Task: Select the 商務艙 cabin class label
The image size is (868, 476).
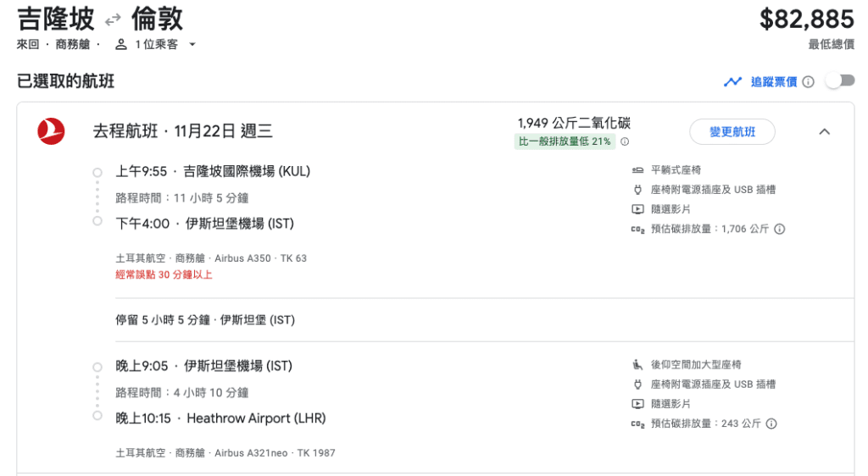Action: [73, 44]
